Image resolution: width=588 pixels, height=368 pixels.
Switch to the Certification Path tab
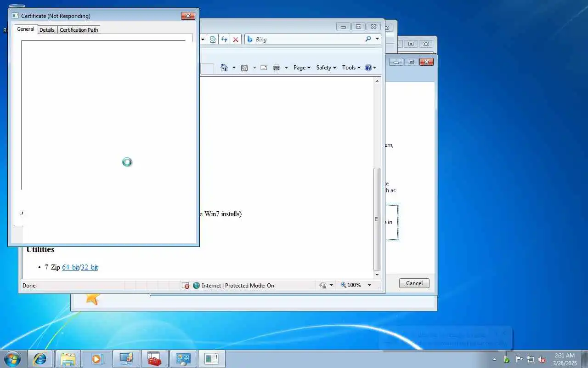point(79,30)
